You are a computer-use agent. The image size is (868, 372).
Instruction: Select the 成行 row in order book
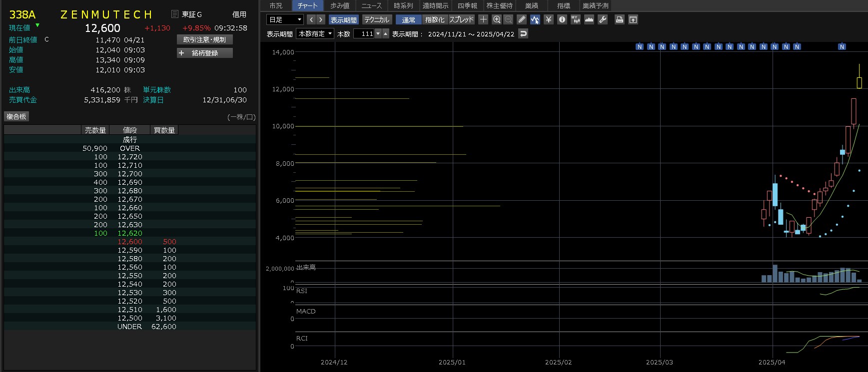[x=130, y=140]
